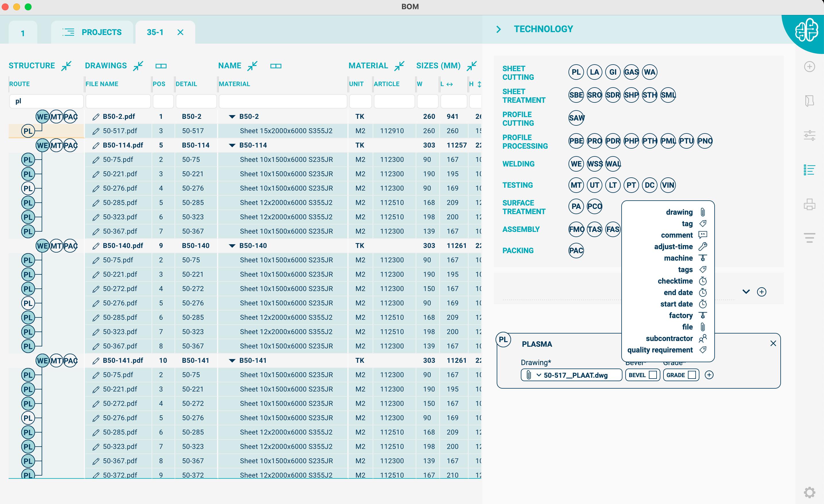Click the MT route badge on B50-140 row
The height and width of the screenshot is (504, 824).
pos(56,246)
